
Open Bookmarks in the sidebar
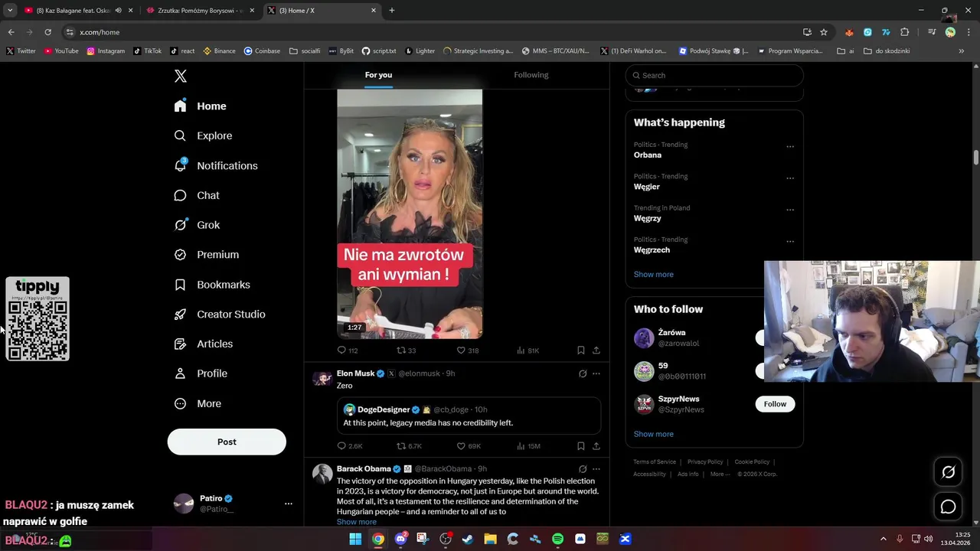(212, 285)
